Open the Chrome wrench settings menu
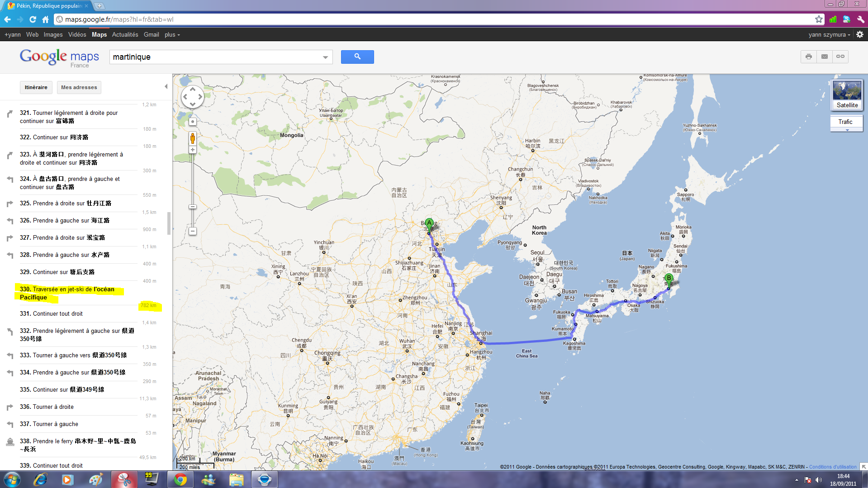 tap(860, 19)
